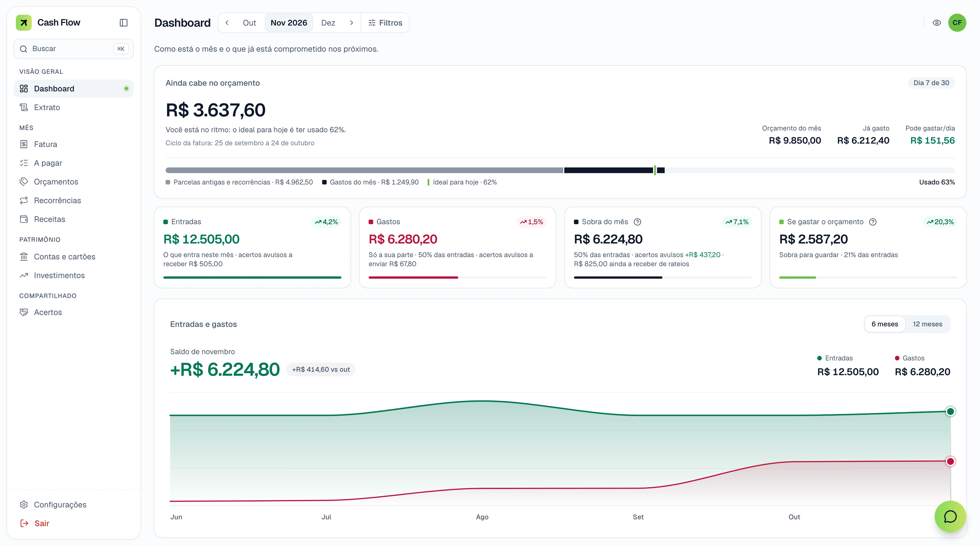980x546 pixels.
Task: Open Contas e cartões page
Action: (74, 257)
